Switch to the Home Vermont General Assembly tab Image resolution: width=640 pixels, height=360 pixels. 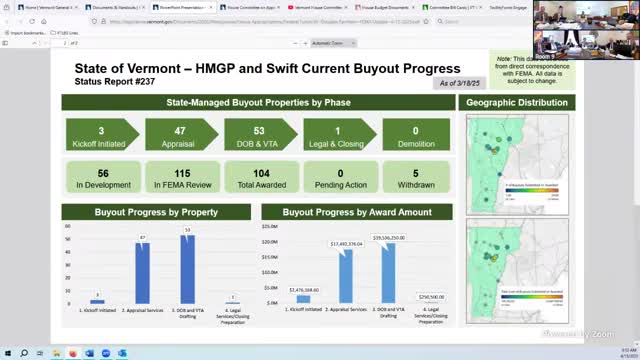[48, 7]
